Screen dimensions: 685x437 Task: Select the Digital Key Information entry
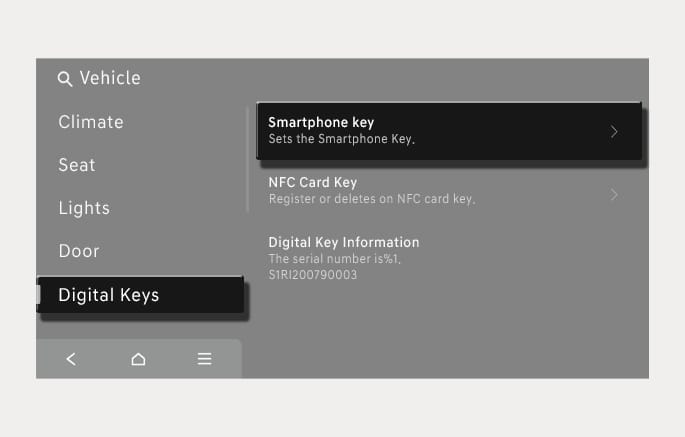(x=450, y=258)
